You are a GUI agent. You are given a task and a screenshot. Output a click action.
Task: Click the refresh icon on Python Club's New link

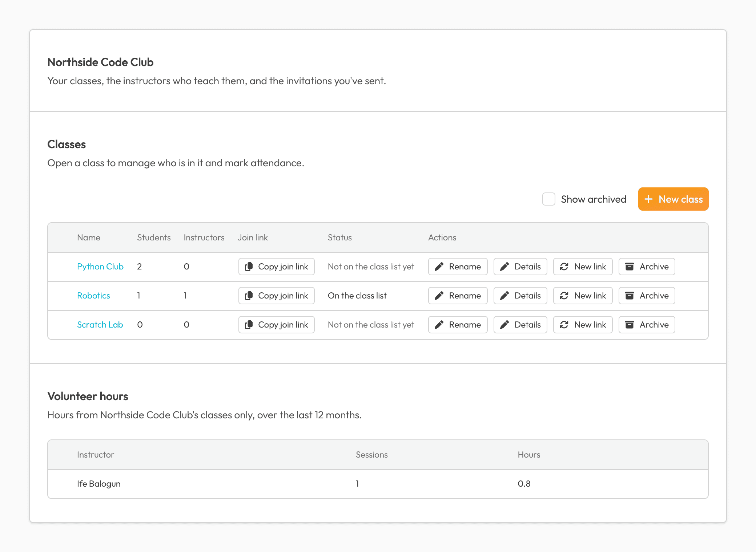pos(564,267)
